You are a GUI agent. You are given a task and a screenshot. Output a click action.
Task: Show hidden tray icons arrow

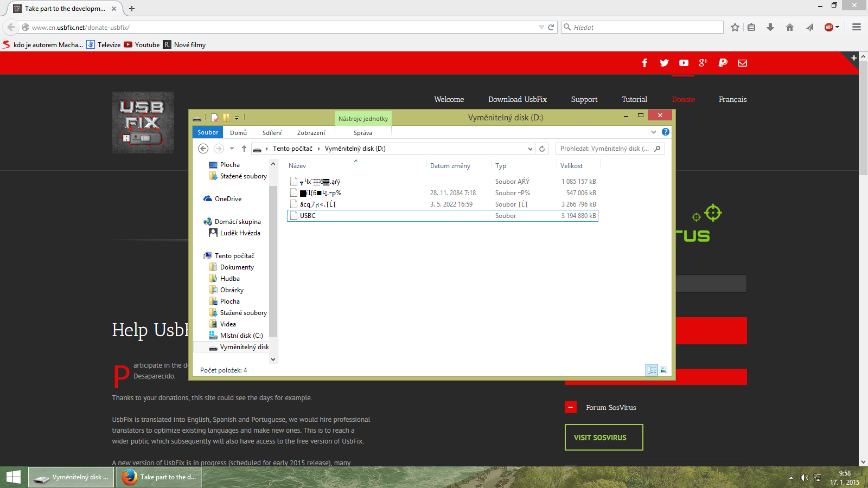[791, 478]
